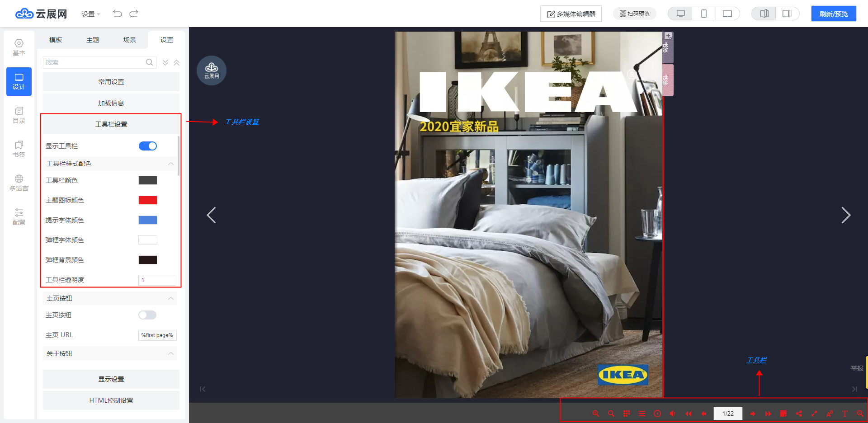Open the 设置 dropdown beside the logo
Screen dimensions: 868x423
click(x=91, y=14)
